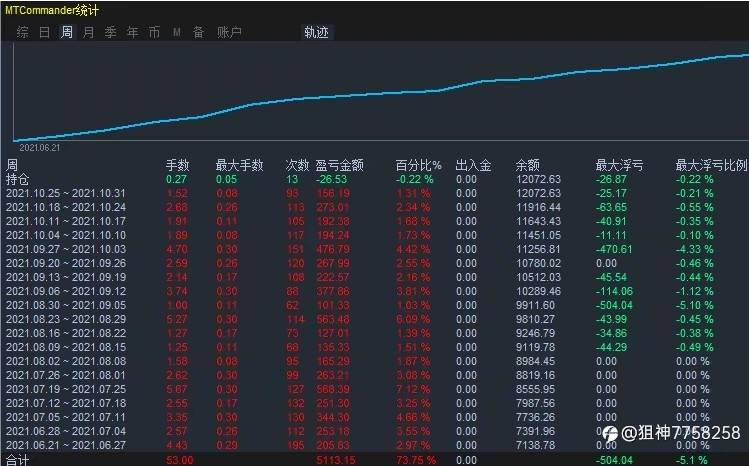Click the balance value 11256.81
749x466 pixels.
[x=538, y=249]
